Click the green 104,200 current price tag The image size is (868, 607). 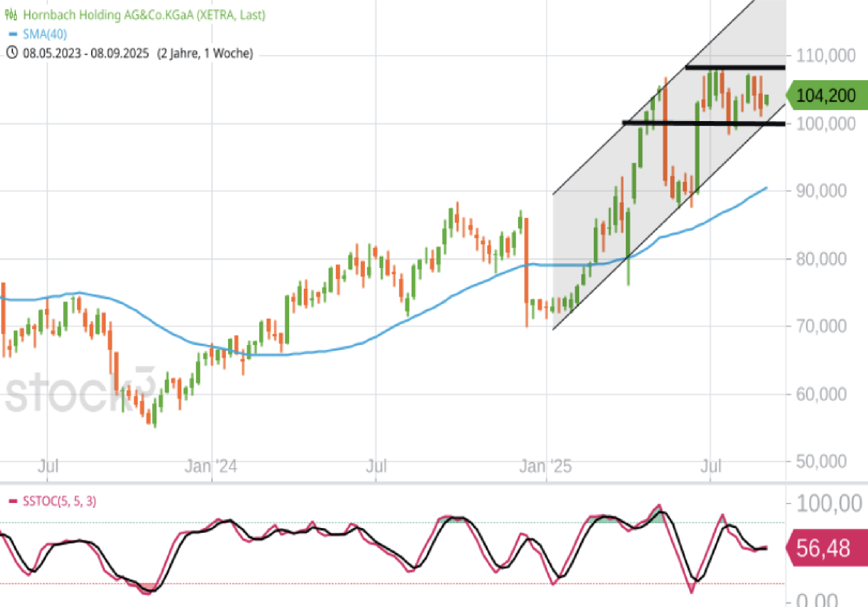[x=827, y=96]
